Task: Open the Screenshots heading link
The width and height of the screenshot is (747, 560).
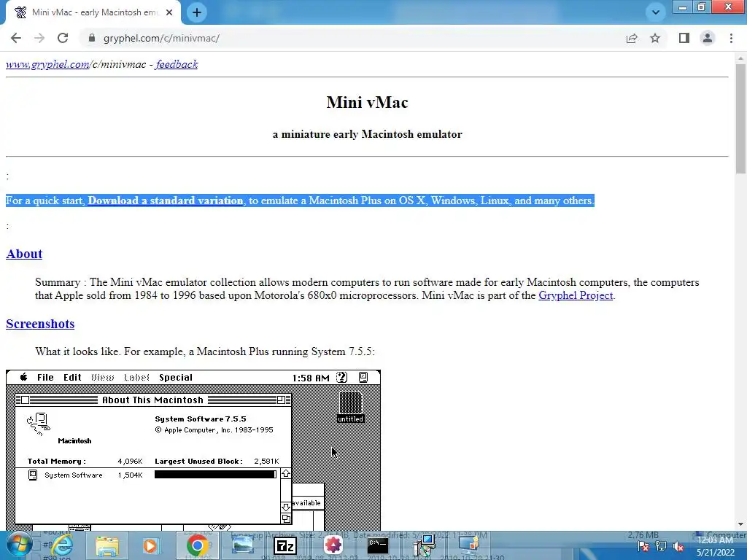Action: tap(40, 324)
